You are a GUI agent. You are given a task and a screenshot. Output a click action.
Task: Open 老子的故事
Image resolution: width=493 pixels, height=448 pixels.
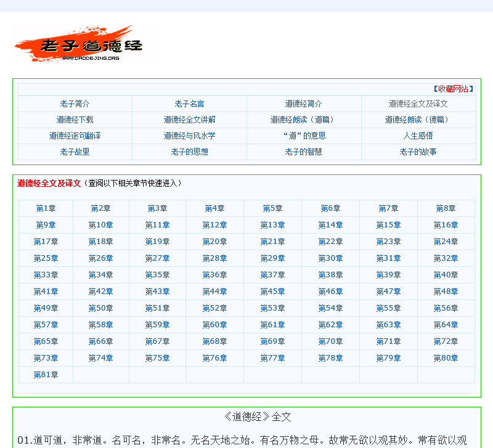(x=418, y=152)
